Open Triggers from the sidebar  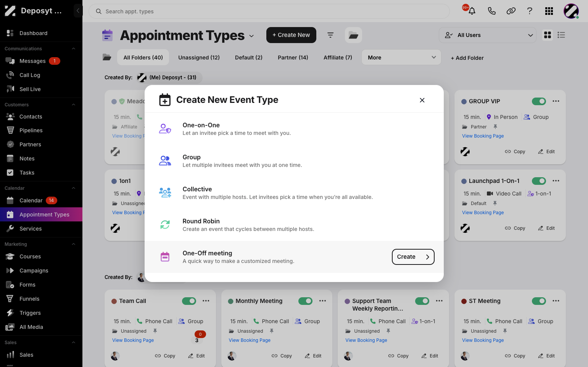pyautogui.click(x=30, y=313)
